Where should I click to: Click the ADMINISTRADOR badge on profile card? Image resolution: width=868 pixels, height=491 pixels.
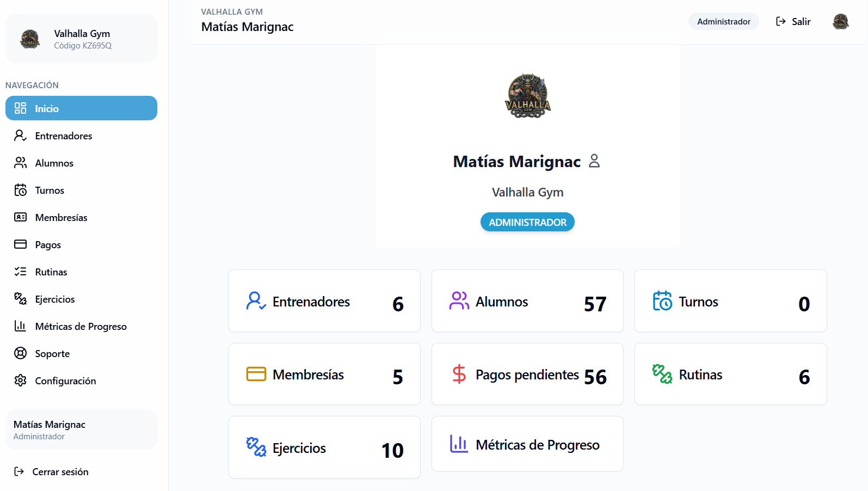(527, 222)
